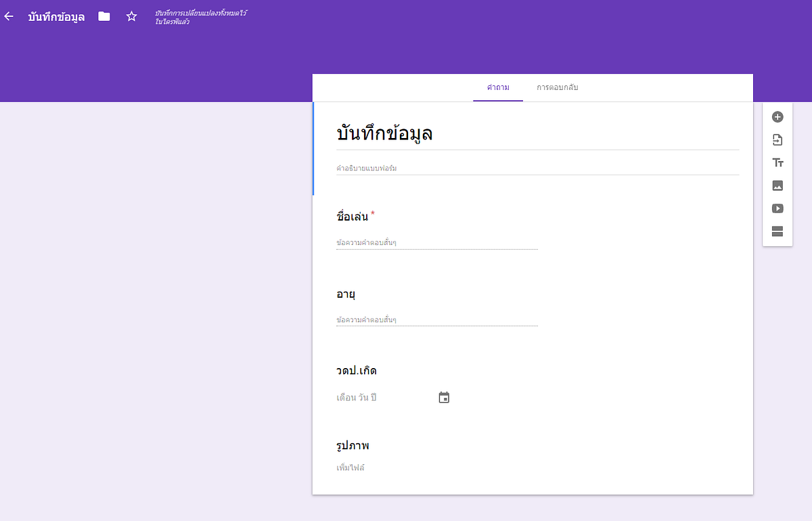Add a new question with the plus icon
Viewport: 812px width, 521px height.
click(x=777, y=116)
